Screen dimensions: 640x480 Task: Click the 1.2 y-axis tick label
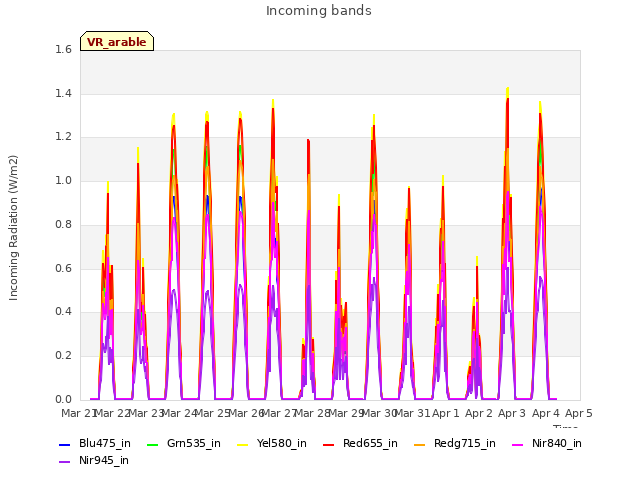[x=64, y=137]
